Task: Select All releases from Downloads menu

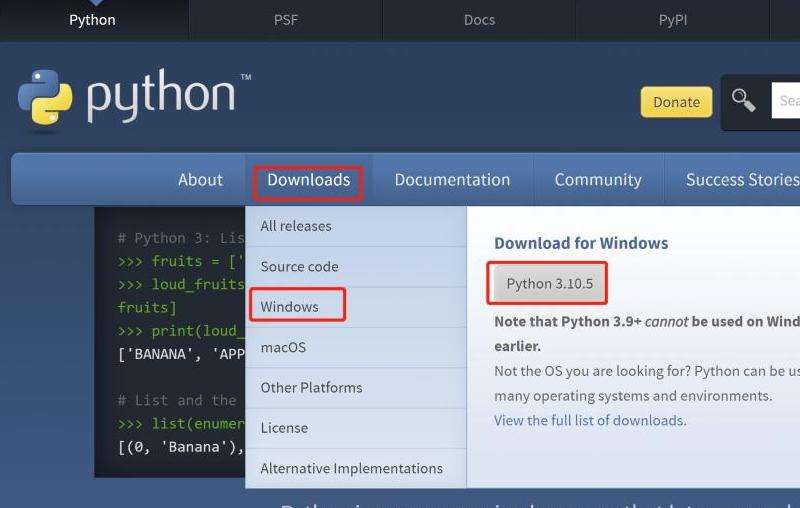Action: [x=356, y=226]
